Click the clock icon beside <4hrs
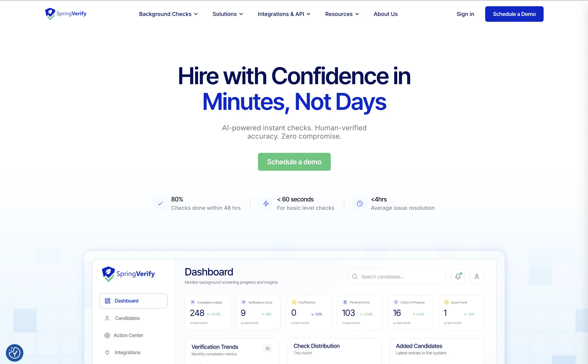 tap(360, 203)
